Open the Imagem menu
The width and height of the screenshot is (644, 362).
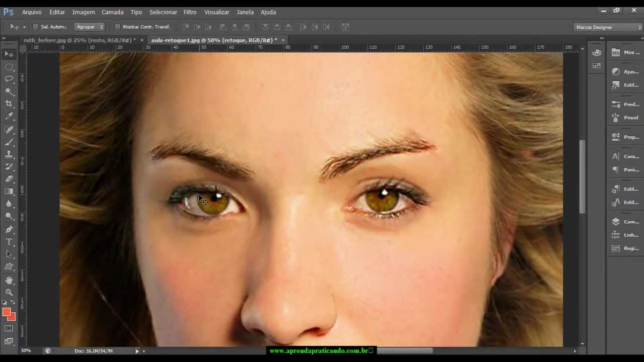[x=84, y=12]
